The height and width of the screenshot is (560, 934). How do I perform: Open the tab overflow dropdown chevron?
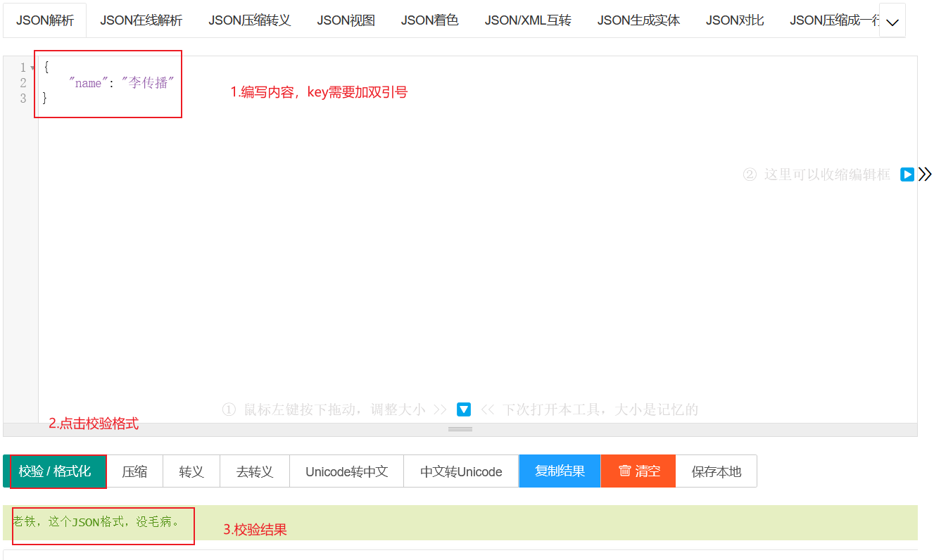click(x=892, y=21)
